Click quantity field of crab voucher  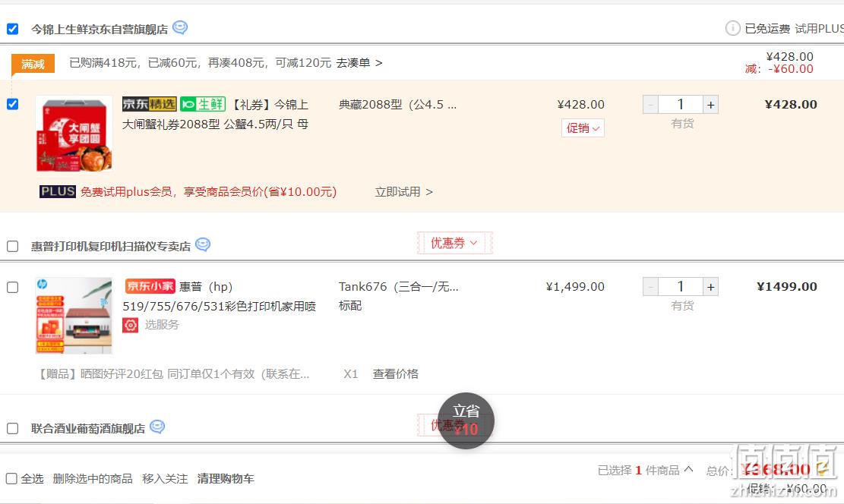tap(681, 104)
